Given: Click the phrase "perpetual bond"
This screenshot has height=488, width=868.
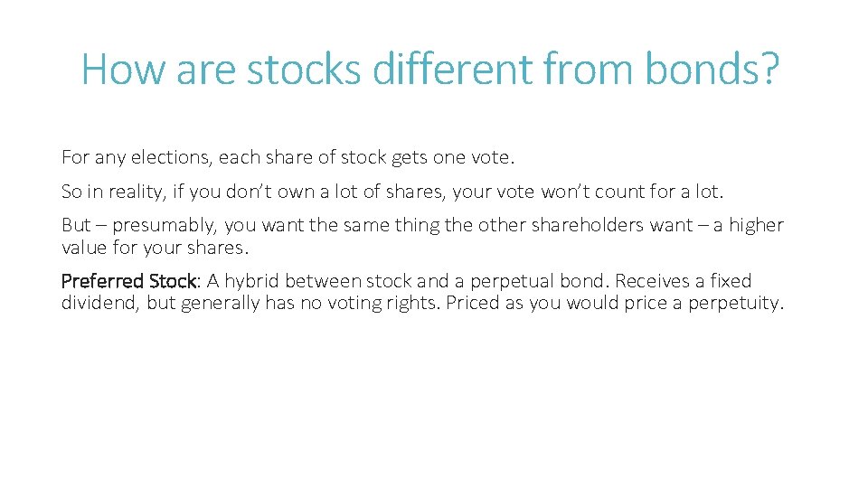Looking at the screenshot, I should pos(537,281).
